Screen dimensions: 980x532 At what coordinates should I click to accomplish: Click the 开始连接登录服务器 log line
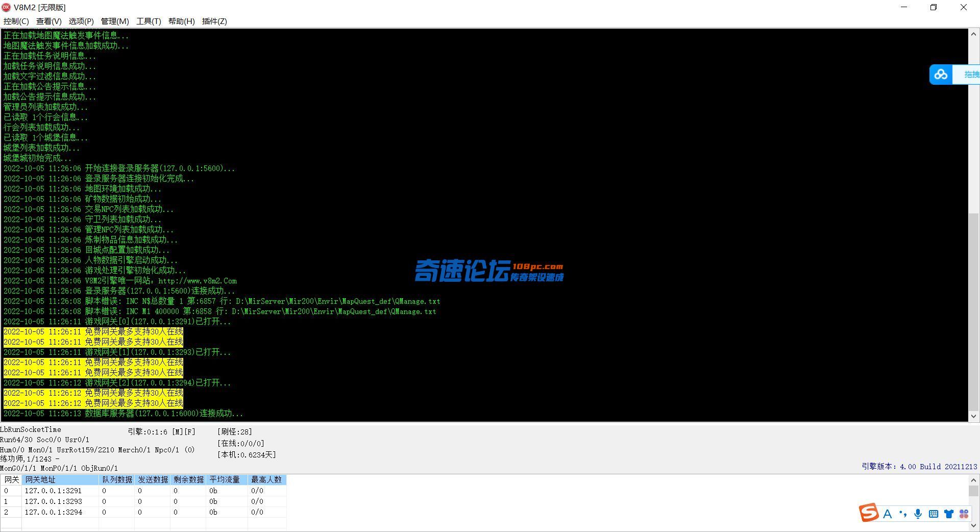[119, 168]
